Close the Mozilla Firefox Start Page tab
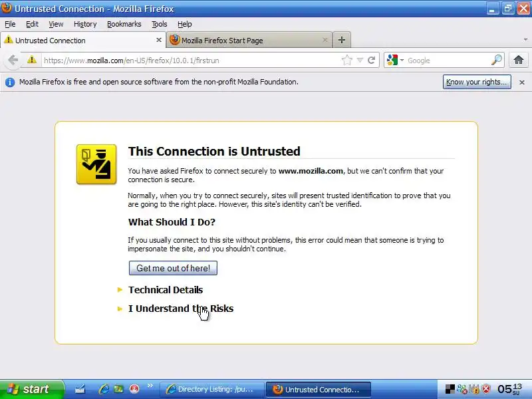 325,40
